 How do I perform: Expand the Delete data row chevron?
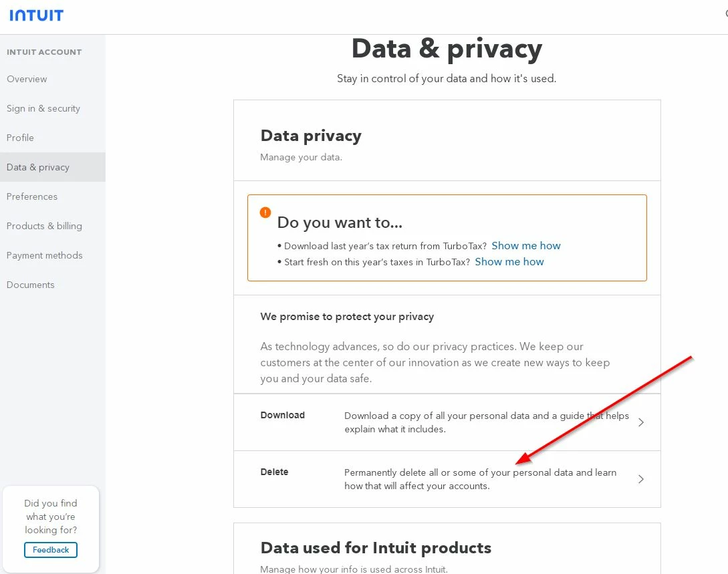point(640,479)
